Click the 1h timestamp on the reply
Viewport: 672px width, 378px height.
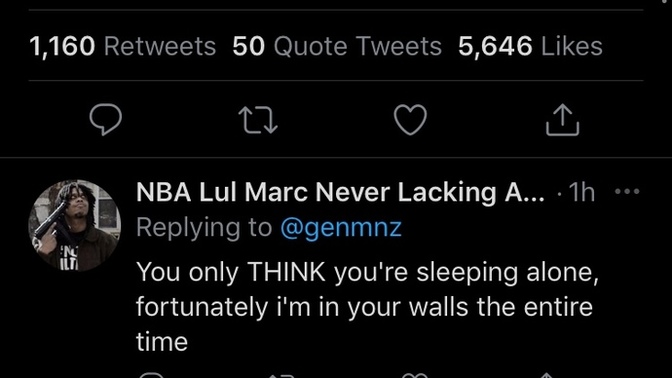point(582,192)
